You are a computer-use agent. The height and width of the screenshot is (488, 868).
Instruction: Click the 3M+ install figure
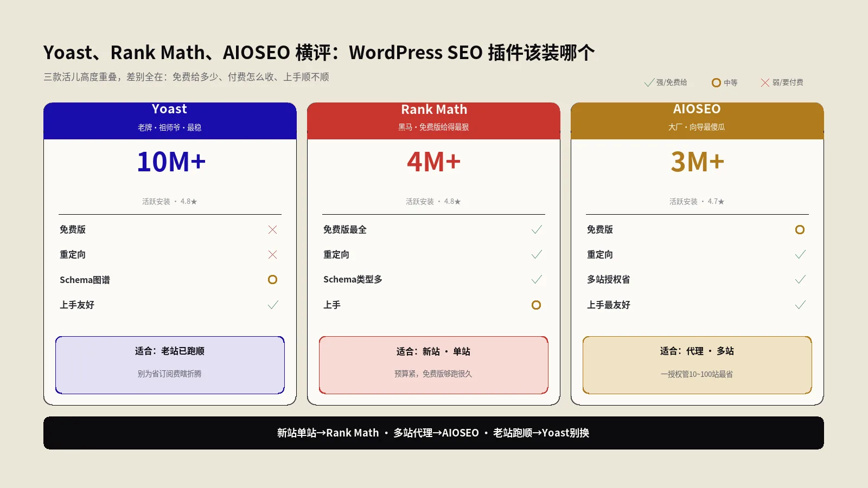pos(698,162)
